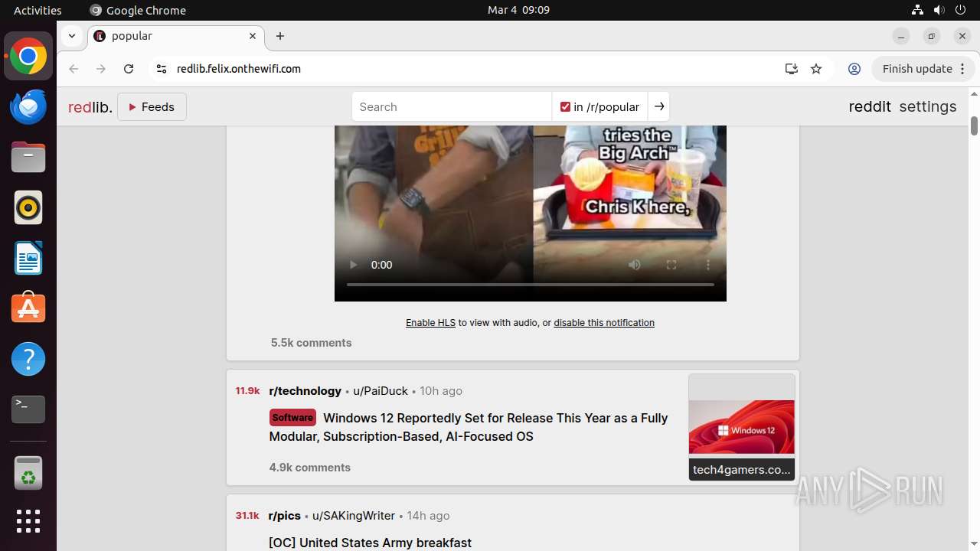Open the Windows 12 post title
Screen dimensions: 980x551
(x=469, y=427)
